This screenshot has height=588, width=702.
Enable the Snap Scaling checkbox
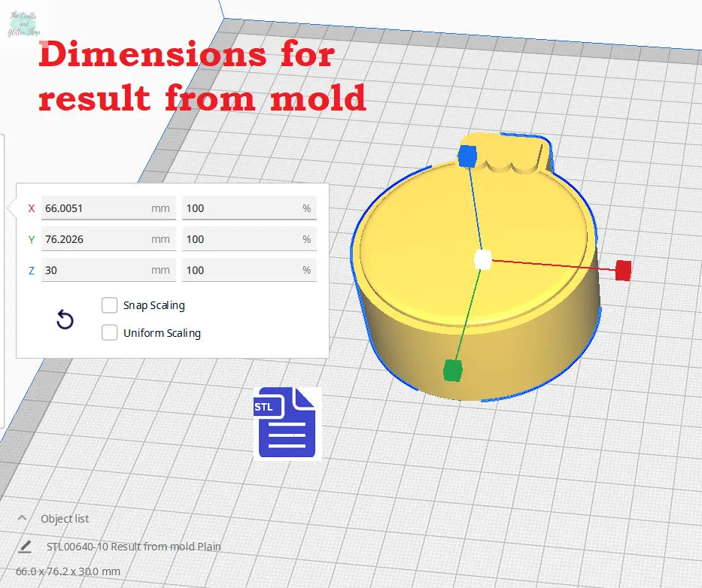point(110,305)
